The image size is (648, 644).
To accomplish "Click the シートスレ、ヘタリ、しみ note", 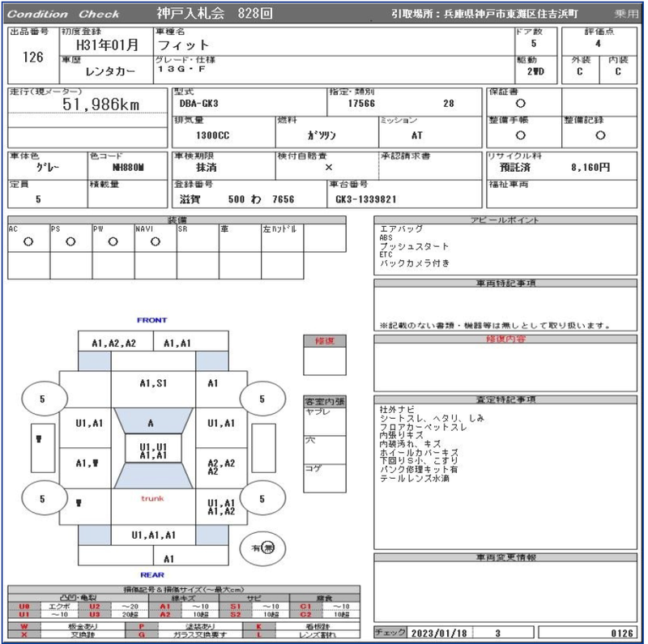I will click(x=432, y=418).
